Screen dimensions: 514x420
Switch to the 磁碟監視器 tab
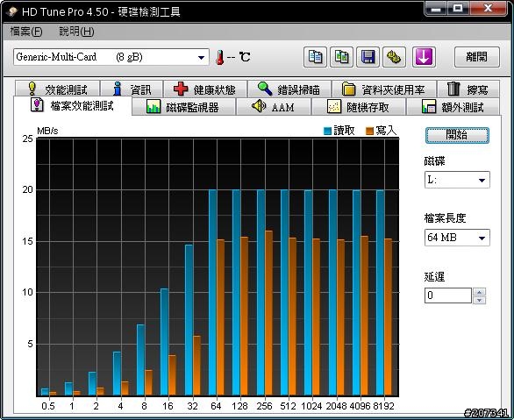pyautogui.click(x=183, y=107)
